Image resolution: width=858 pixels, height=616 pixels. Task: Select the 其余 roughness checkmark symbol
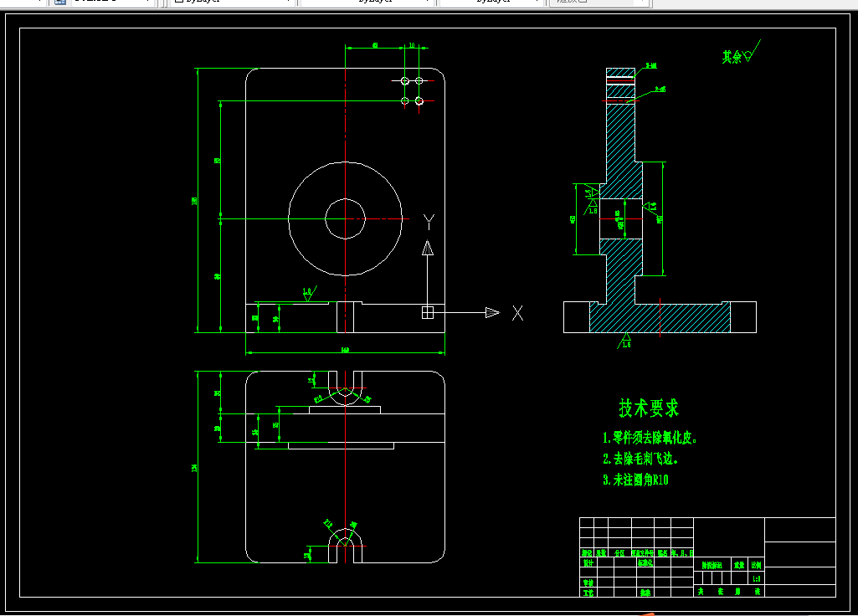(752, 51)
